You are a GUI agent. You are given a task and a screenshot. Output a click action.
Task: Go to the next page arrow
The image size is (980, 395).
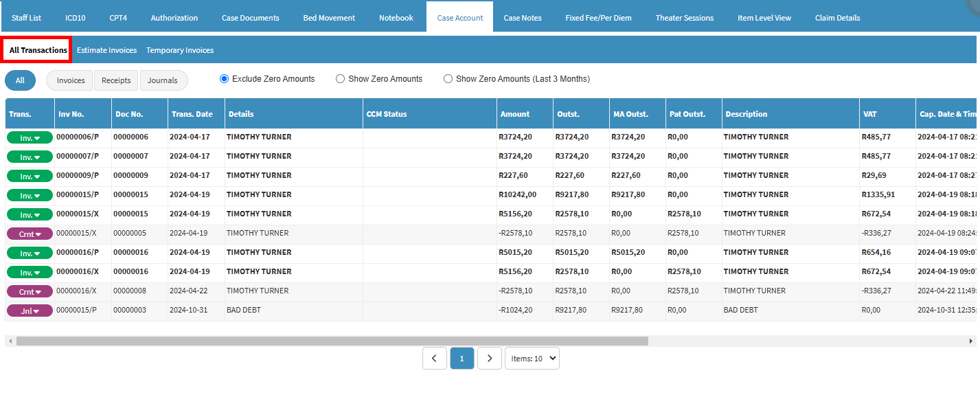489,359
